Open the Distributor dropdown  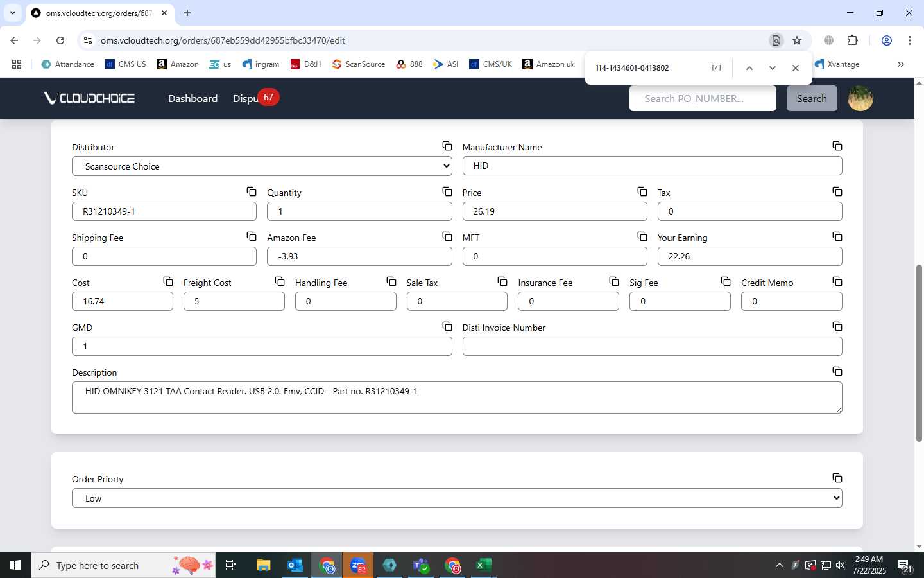262,166
